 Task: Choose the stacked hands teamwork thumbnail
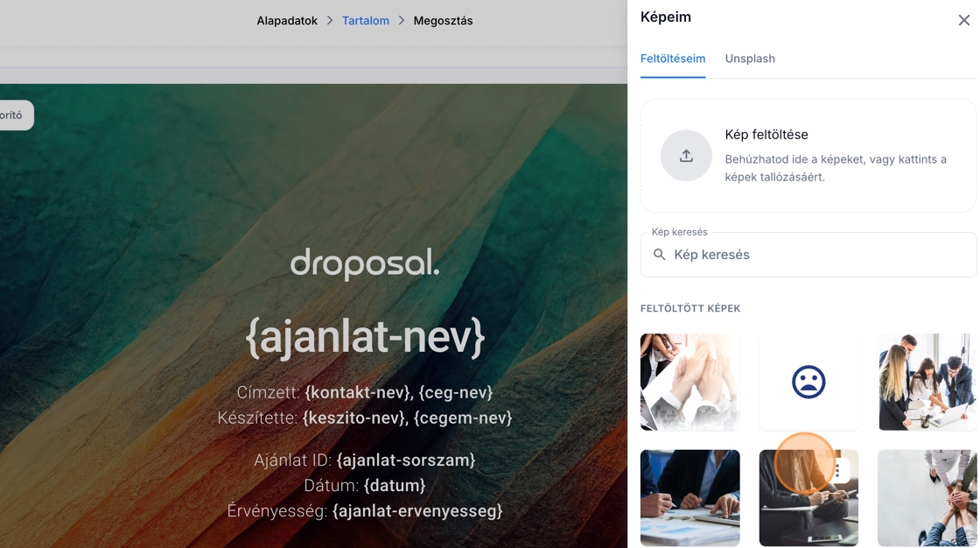coord(927,497)
